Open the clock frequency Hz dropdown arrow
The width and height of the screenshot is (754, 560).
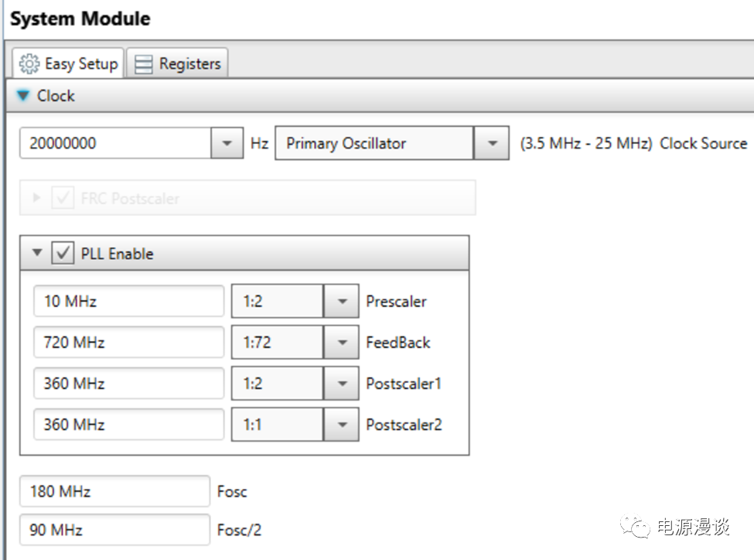coord(227,143)
